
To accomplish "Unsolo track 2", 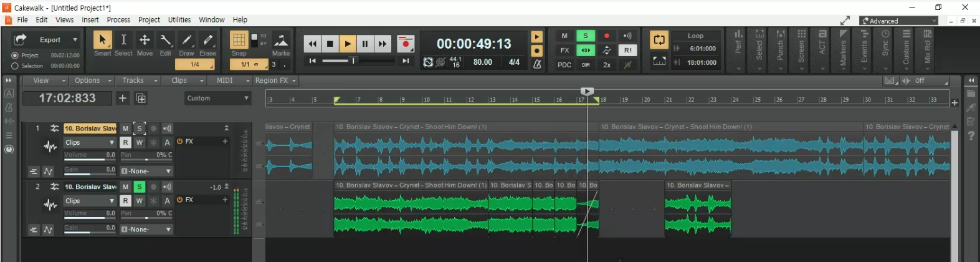I will click(140, 187).
